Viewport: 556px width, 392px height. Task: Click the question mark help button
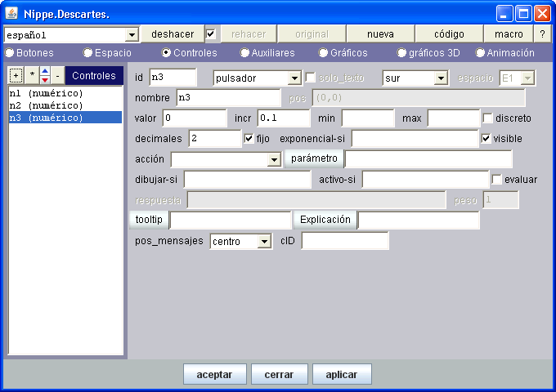pyautogui.click(x=542, y=34)
